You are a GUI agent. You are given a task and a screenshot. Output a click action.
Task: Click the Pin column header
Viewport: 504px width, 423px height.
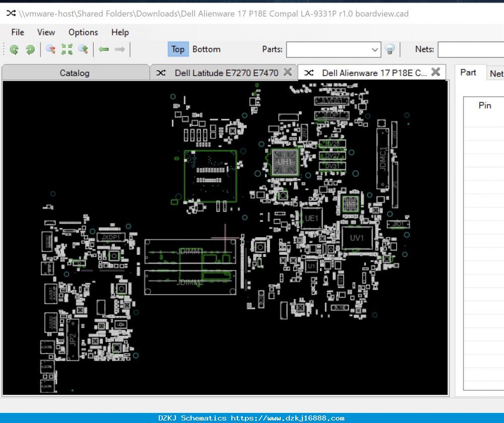click(x=484, y=105)
